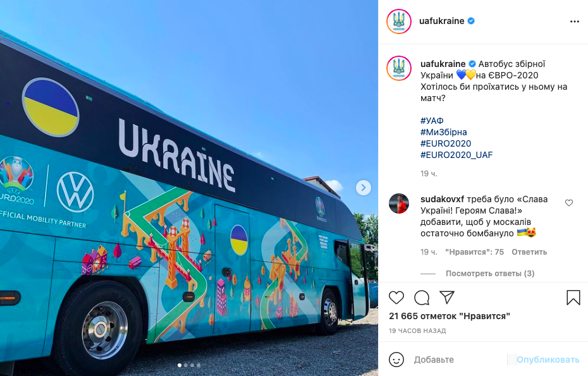Image resolution: width=588 pixels, height=376 pixels.
Task: Open sudakovxf's avatar
Action: coord(399,203)
